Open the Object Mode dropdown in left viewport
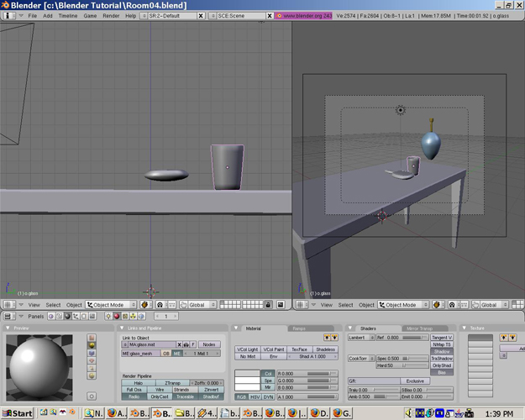Screen dimensions: 525x420 (x=111, y=305)
